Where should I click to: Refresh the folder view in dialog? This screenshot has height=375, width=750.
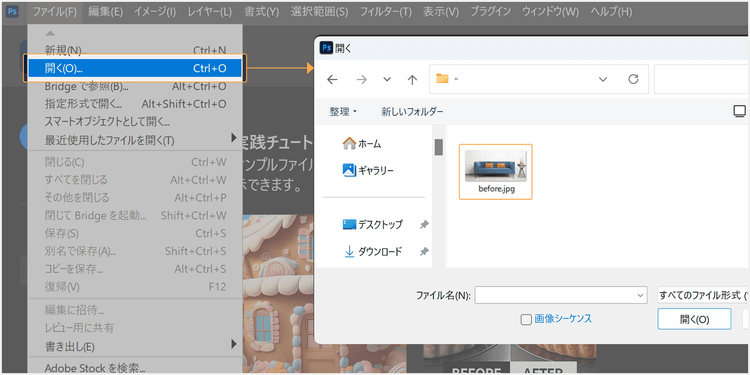click(x=633, y=79)
